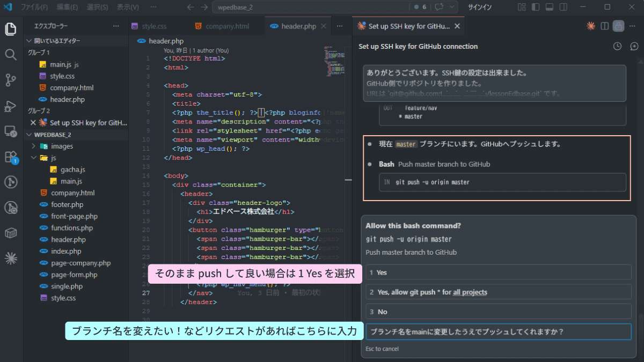
Task: Open the chat dropdown arrow in title bar
Action: pos(452,7)
